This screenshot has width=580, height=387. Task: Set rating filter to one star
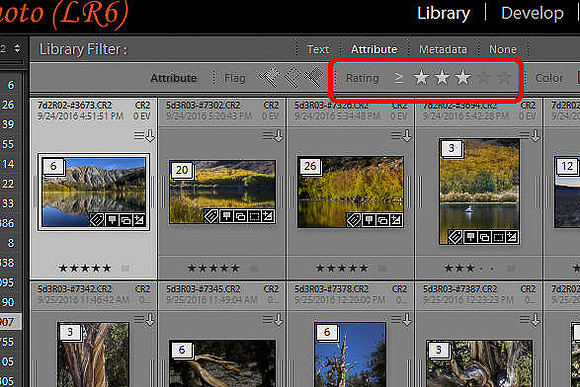click(x=421, y=77)
